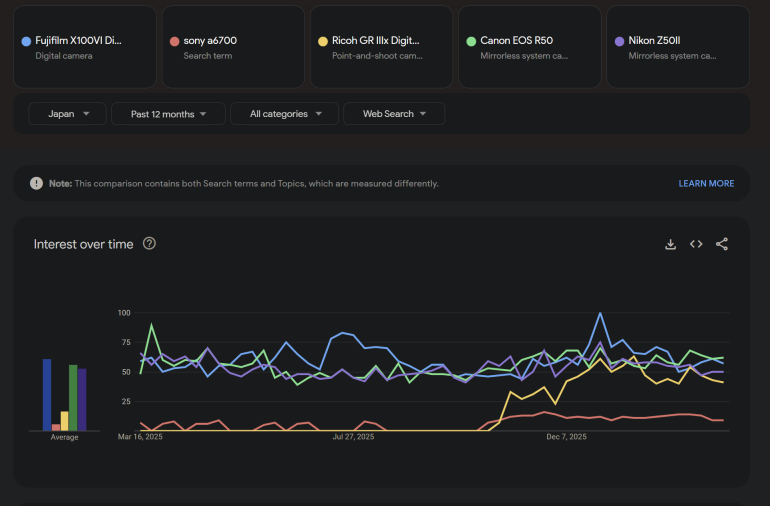Click the Mar 16, 2025 axis label
This screenshot has height=506, width=770.
tap(140, 437)
